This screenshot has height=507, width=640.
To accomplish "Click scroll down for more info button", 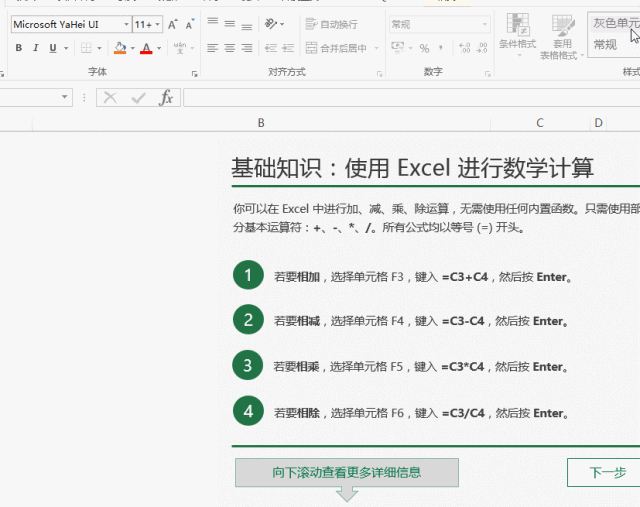I will [x=347, y=473].
